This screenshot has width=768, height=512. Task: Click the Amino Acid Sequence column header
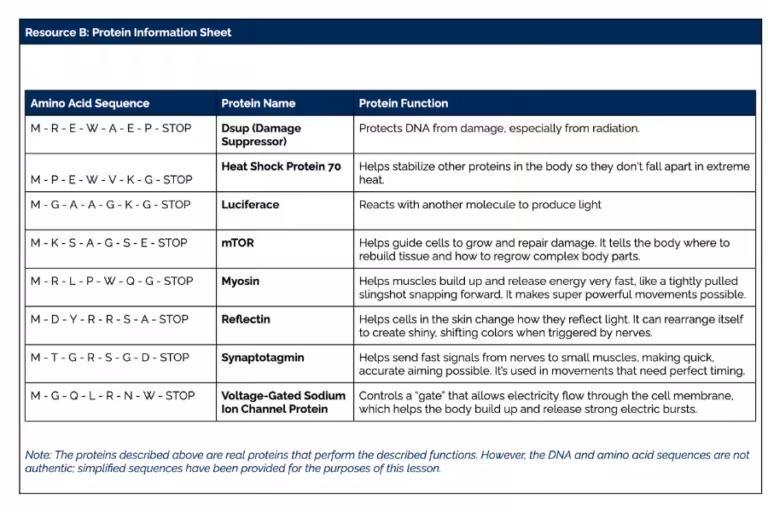tap(90, 103)
